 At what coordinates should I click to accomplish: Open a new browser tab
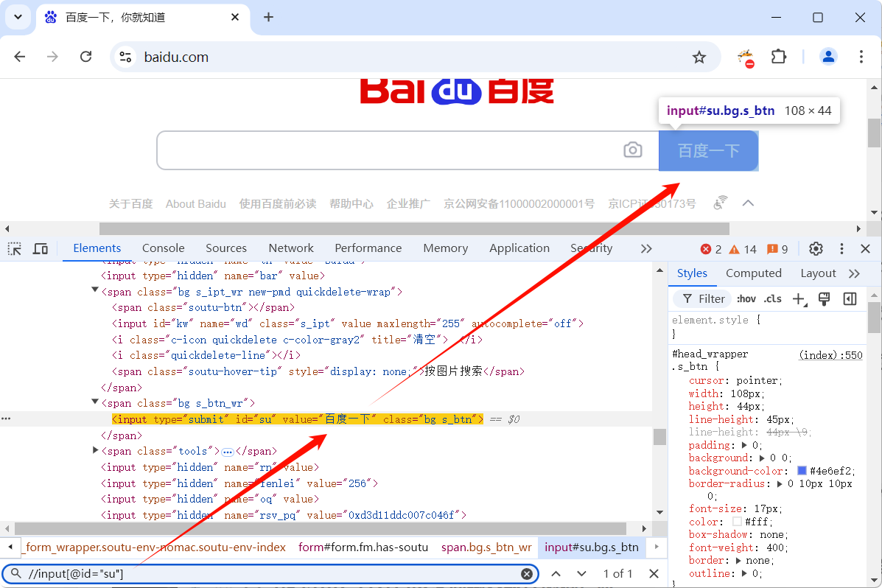268,18
